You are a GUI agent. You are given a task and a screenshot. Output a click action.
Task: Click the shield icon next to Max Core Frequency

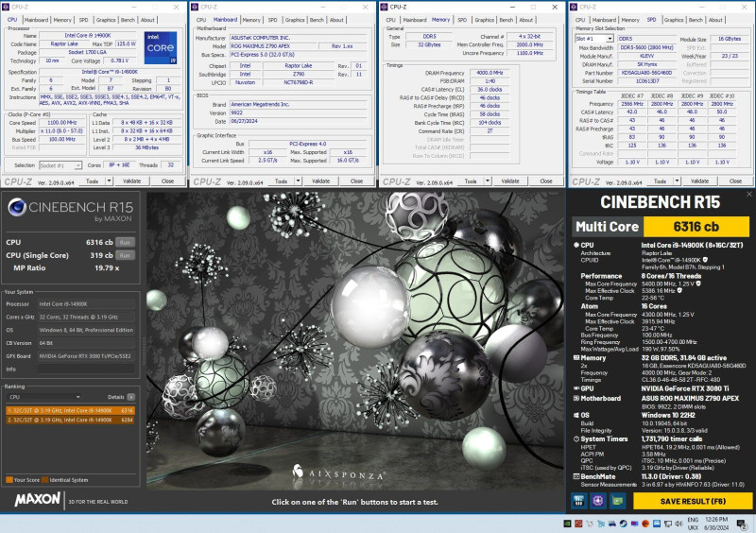click(698, 284)
